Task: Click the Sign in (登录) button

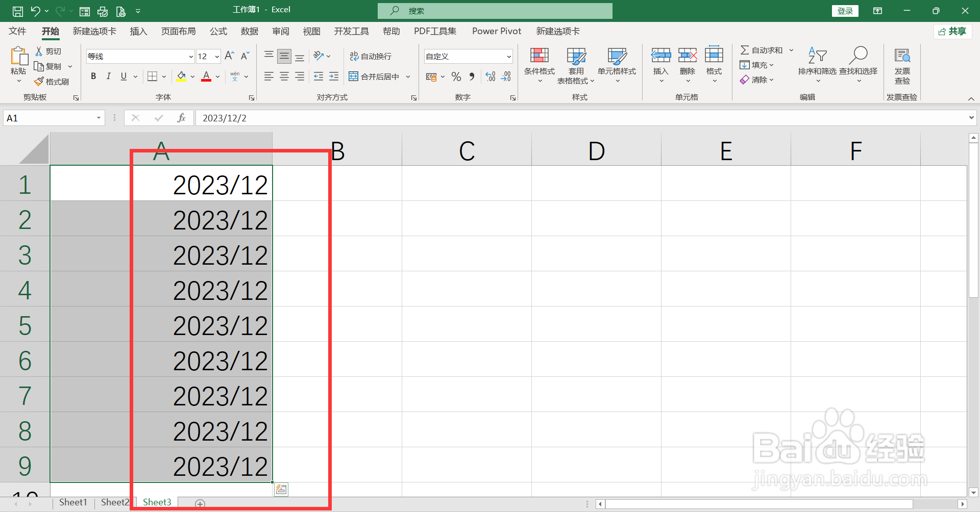Action: coord(845,11)
